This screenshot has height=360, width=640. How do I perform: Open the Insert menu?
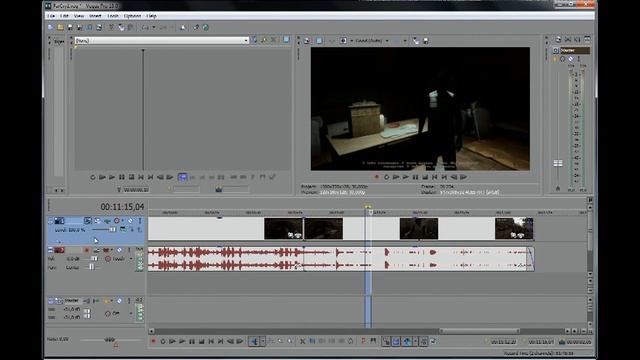(x=95, y=16)
